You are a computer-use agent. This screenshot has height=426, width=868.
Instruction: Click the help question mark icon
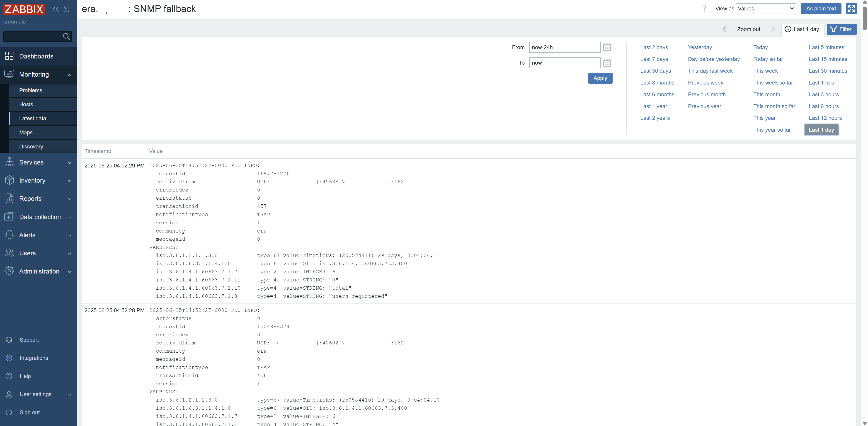[704, 9]
